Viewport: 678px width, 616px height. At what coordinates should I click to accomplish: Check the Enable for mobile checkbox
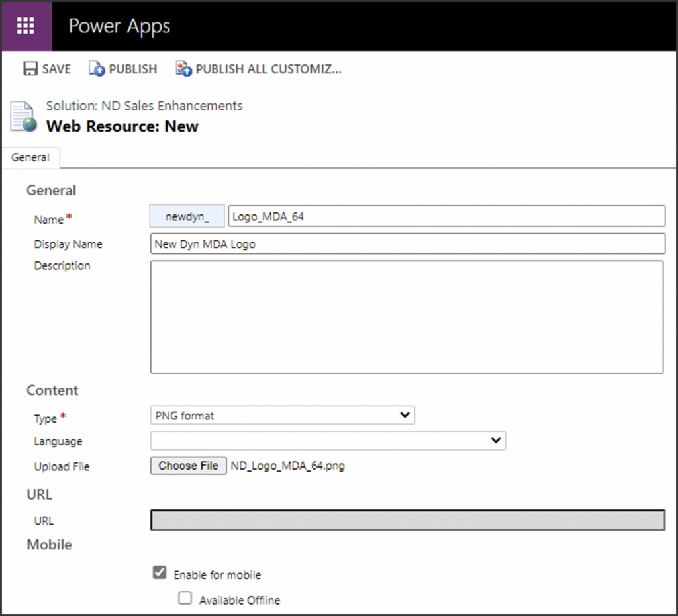[x=160, y=572]
